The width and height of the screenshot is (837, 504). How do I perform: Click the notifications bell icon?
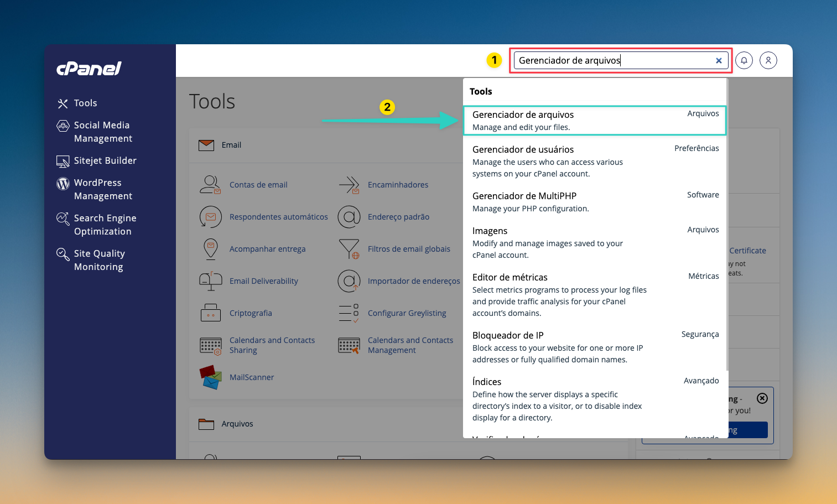(744, 60)
